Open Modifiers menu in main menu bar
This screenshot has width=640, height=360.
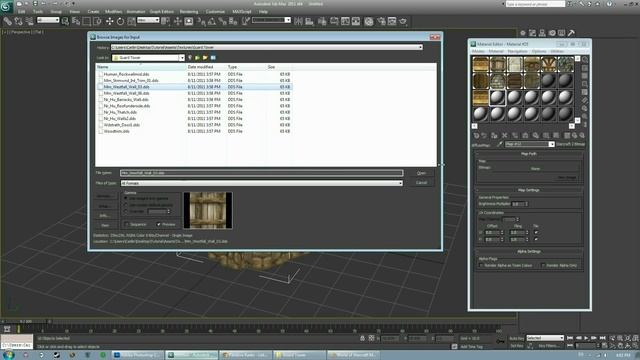(x=113, y=11)
